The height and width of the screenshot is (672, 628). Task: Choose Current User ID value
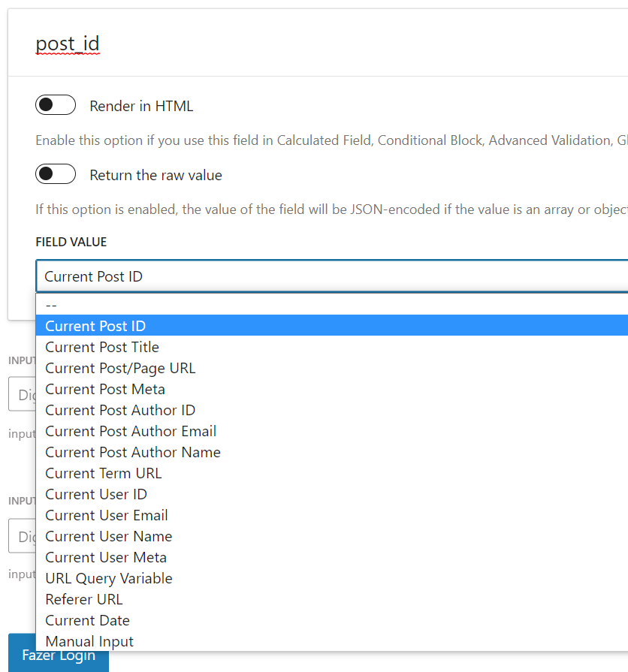pyautogui.click(x=95, y=494)
